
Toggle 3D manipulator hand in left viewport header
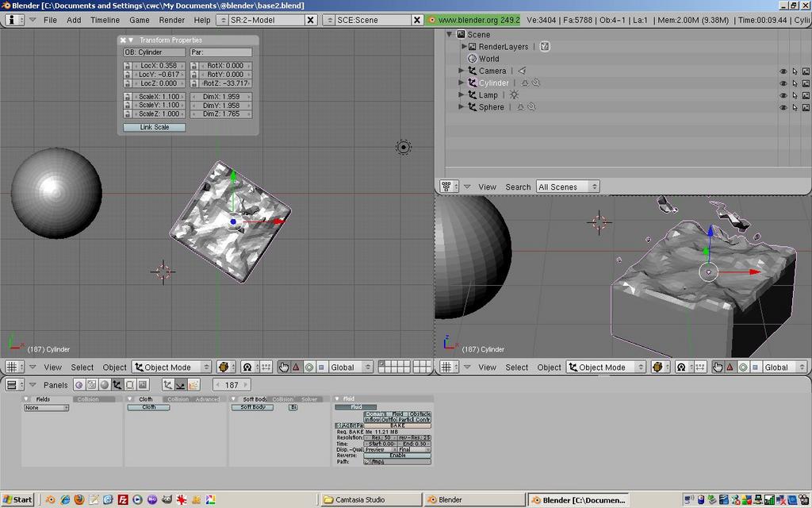(284, 367)
